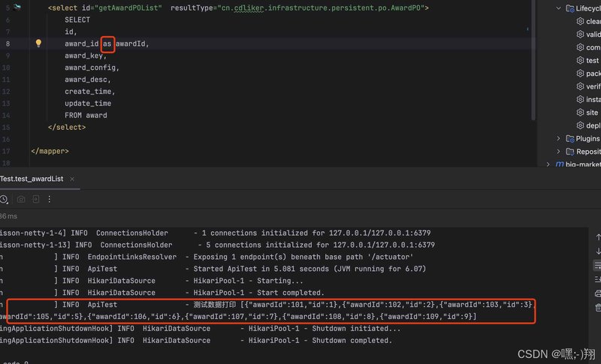Collapse the Lifecycle tree node

(x=558, y=8)
